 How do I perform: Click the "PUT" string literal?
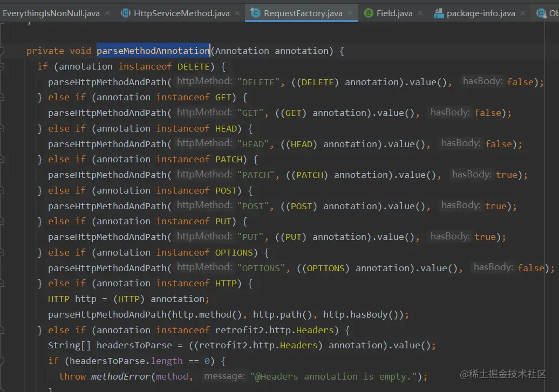point(250,237)
